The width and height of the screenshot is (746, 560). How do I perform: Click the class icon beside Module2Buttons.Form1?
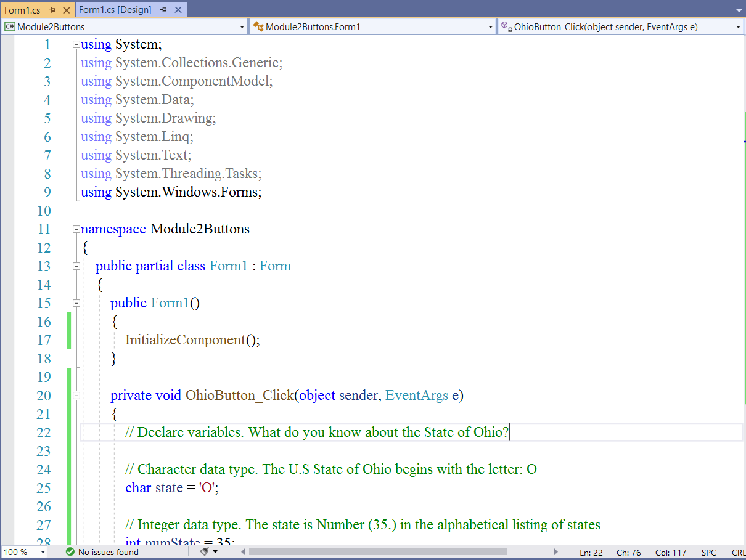258,26
